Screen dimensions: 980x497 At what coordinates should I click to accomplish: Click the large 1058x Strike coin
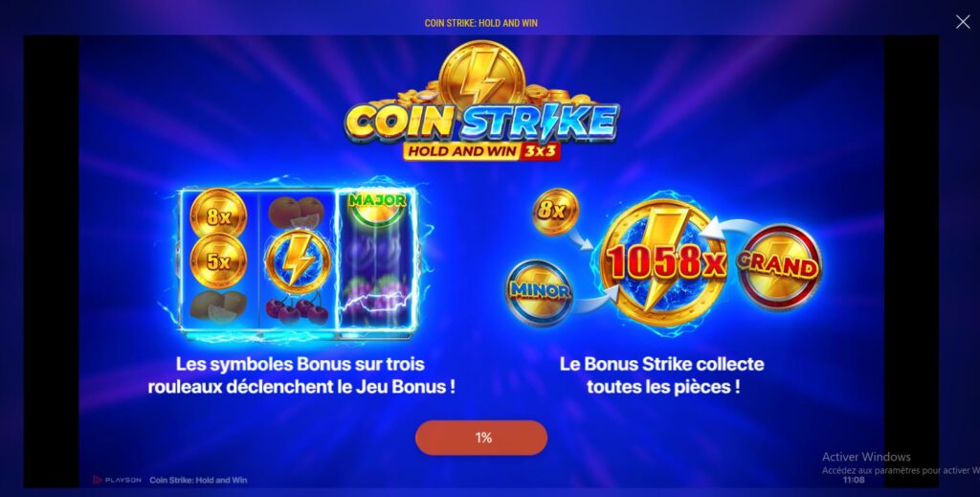coord(664,260)
